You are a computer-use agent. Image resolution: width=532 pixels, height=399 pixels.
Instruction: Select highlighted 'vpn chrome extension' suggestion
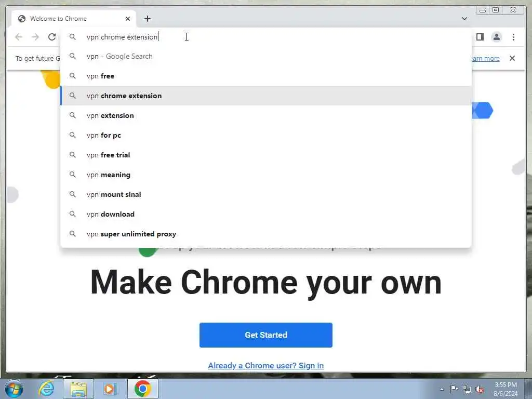266,96
